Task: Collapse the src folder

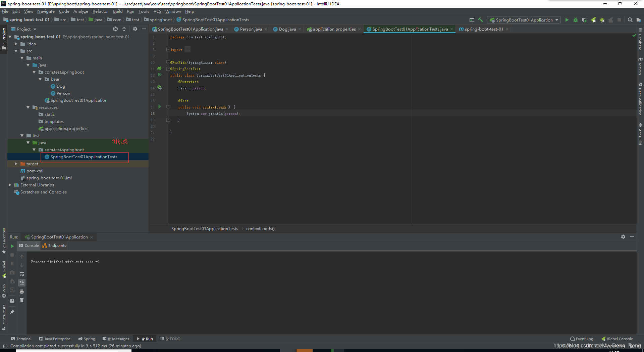Action: 16,51
